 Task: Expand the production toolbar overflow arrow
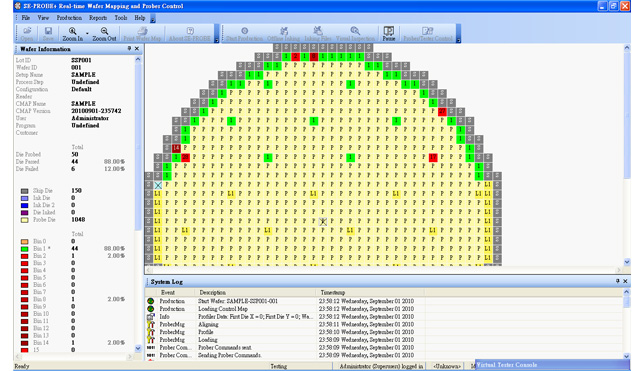click(458, 34)
